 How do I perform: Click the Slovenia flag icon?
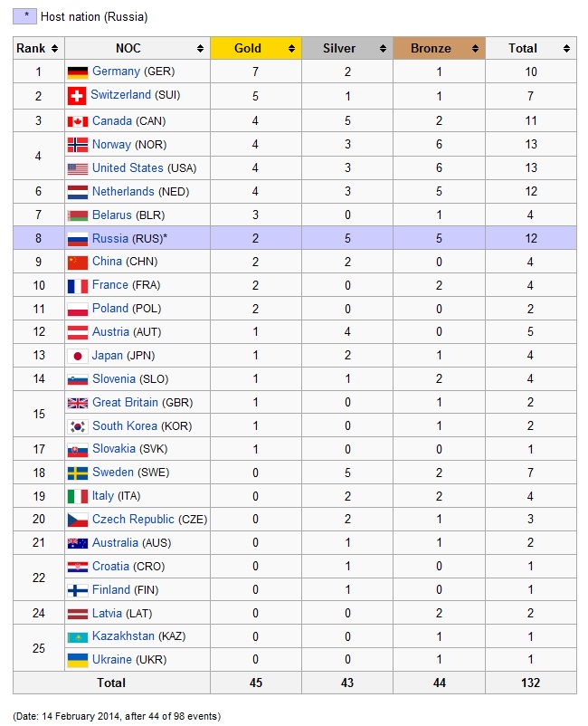tap(78, 380)
